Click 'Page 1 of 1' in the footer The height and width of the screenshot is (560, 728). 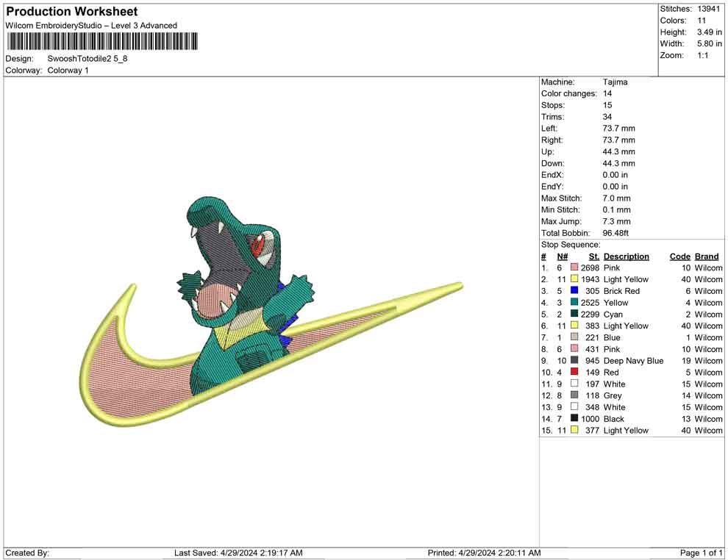point(701,553)
